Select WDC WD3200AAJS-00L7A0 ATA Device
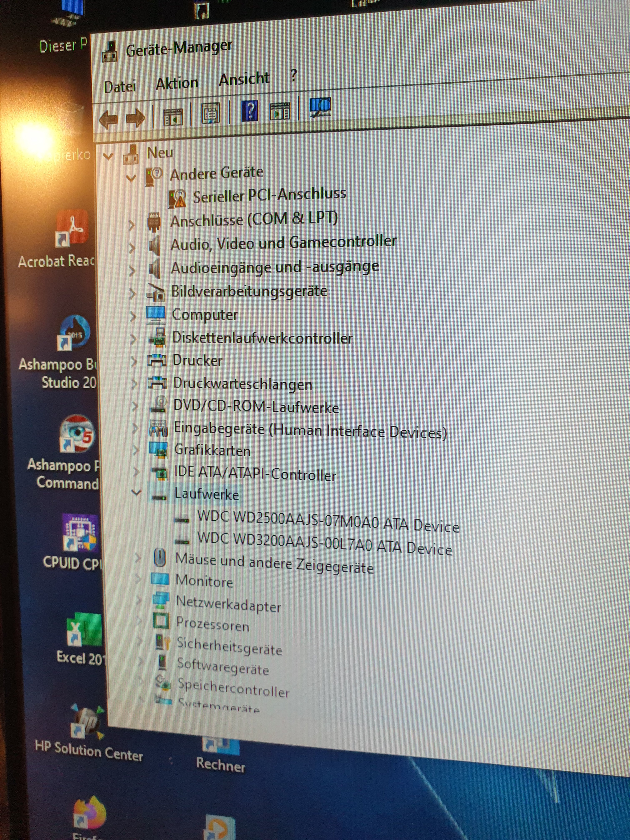The image size is (630, 840). [325, 543]
